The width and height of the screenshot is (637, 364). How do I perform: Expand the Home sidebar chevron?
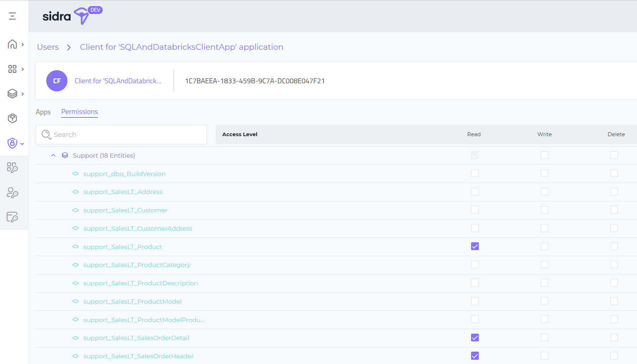[23, 44]
